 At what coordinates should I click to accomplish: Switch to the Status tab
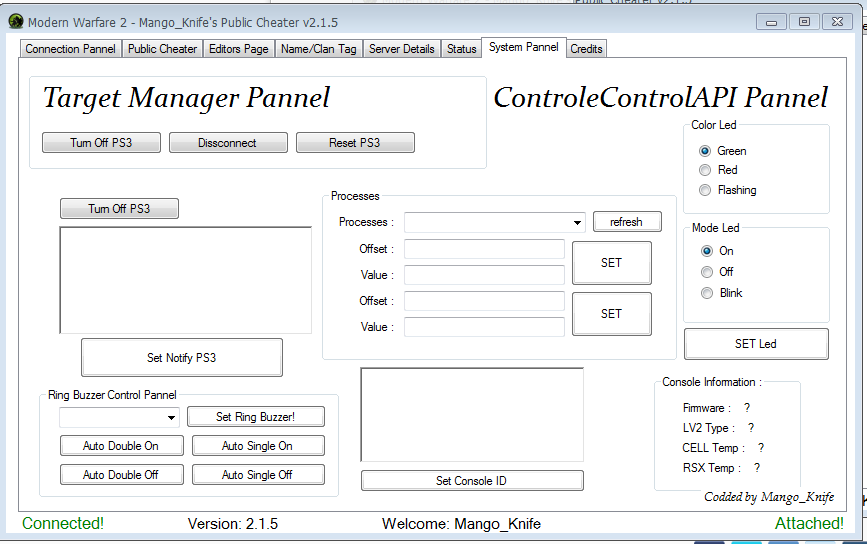pos(461,49)
